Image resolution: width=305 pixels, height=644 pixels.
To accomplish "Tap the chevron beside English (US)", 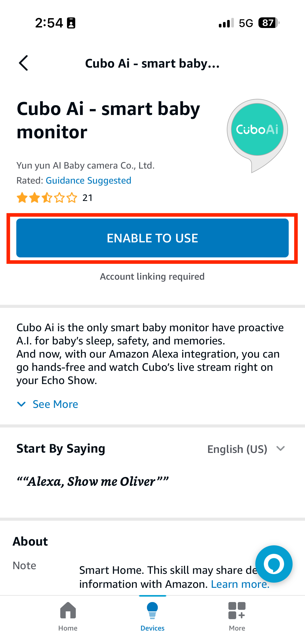I will (x=280, y=448).
